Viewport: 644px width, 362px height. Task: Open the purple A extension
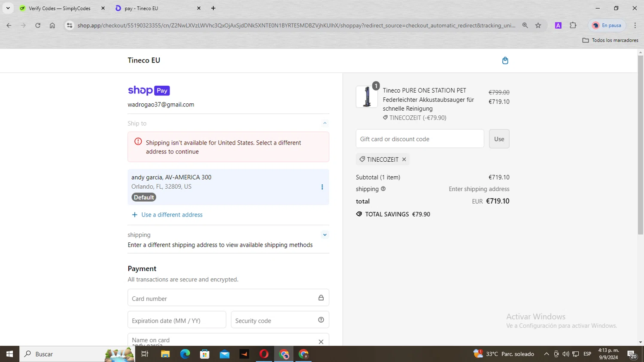[558, 25]
